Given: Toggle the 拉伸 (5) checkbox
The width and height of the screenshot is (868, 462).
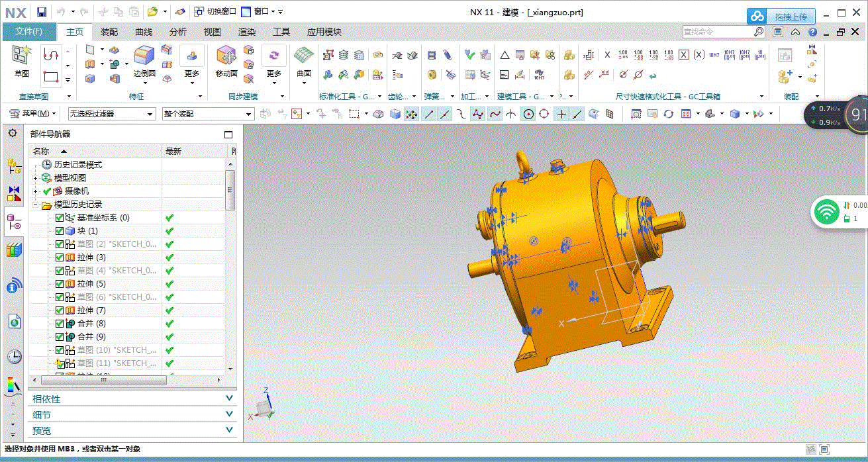Looking at the screenshot, I should [x=60, y=284].
